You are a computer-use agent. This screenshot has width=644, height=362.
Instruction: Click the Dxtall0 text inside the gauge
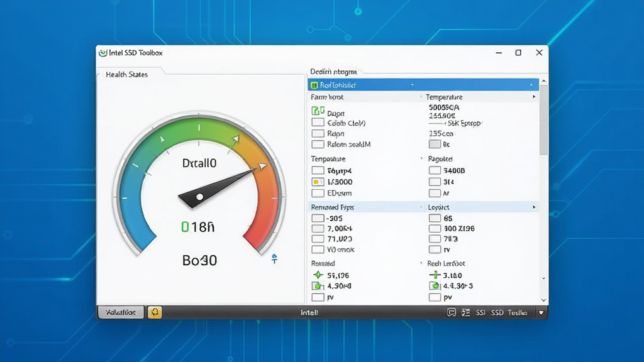click(x=199, y=163)
